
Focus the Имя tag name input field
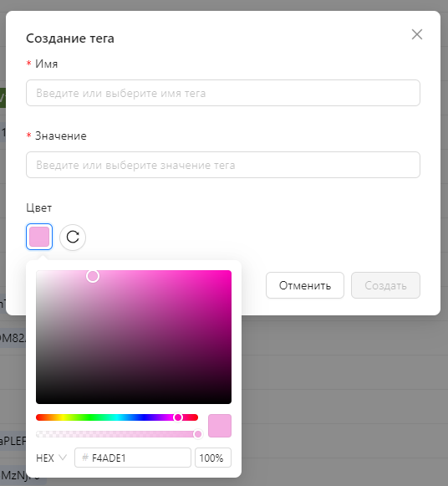point(223,93)
